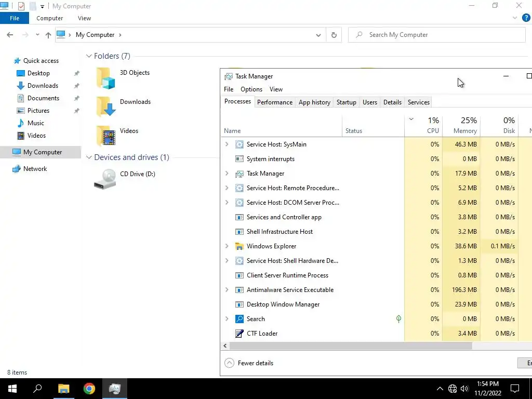This screenshot has width=532, height=399.
Task: Click the Task Manager taskbar icon
Action: 115,389
